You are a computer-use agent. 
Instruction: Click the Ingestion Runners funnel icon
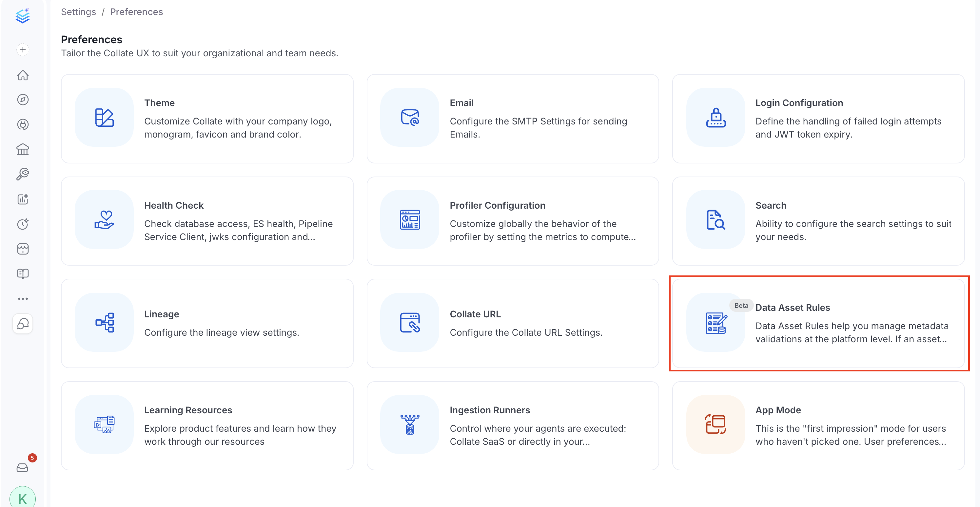[x=410, y=424]
